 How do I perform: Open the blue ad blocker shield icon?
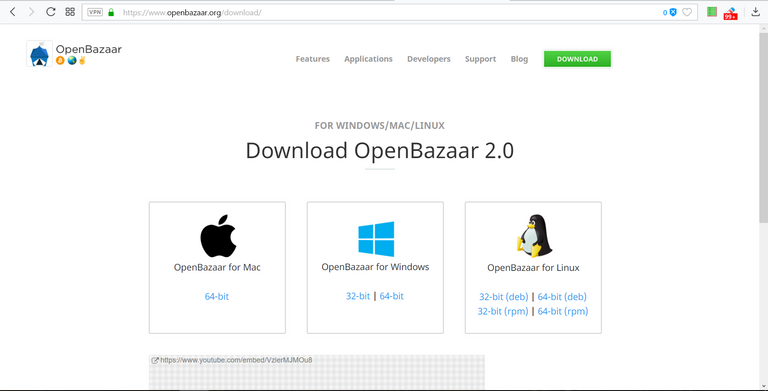673,12
